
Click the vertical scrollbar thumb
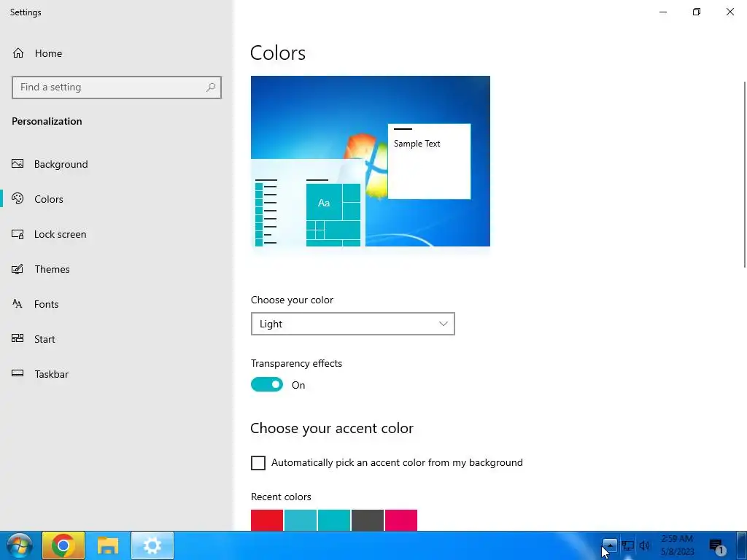pos(745,174)
